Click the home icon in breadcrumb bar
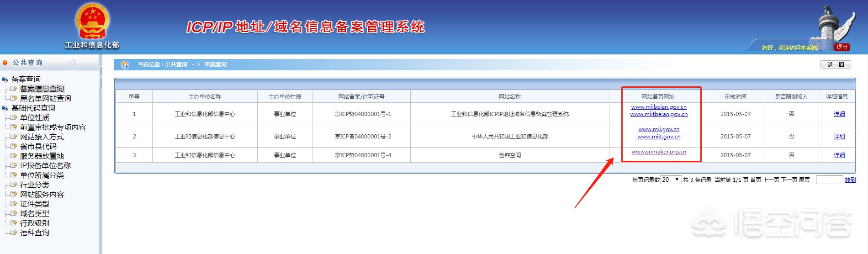The image size is (868, 254). [125, 64]
